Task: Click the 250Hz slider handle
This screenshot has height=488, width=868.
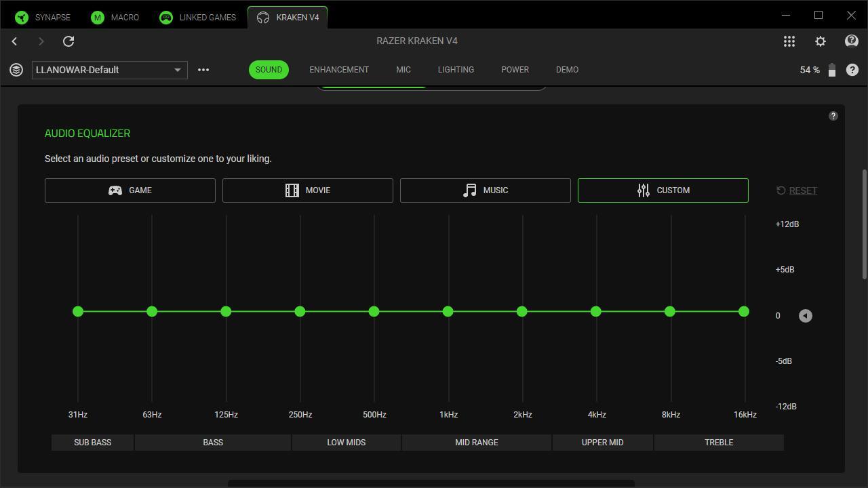Action: [x=300, y=311]
